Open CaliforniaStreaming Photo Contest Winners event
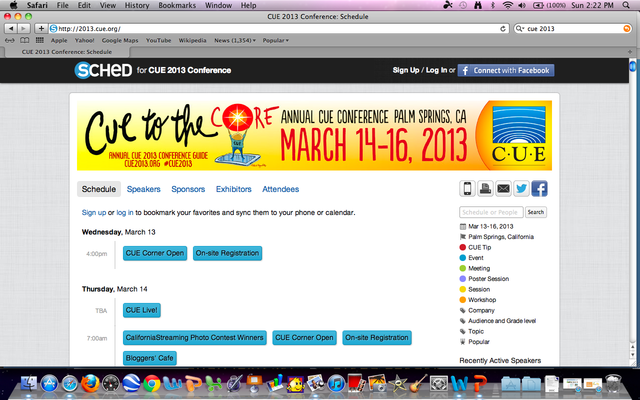 [x=195, y=338]
